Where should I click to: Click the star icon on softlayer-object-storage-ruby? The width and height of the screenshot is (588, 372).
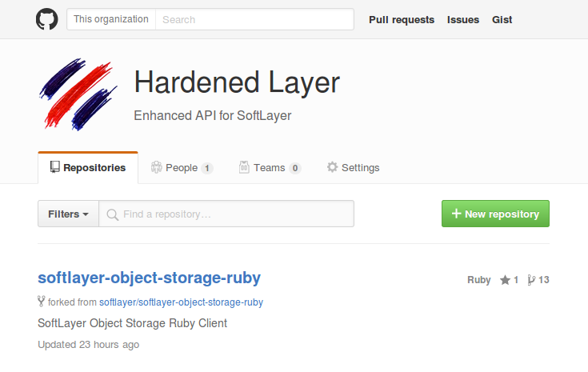click(x=505, y=280)
